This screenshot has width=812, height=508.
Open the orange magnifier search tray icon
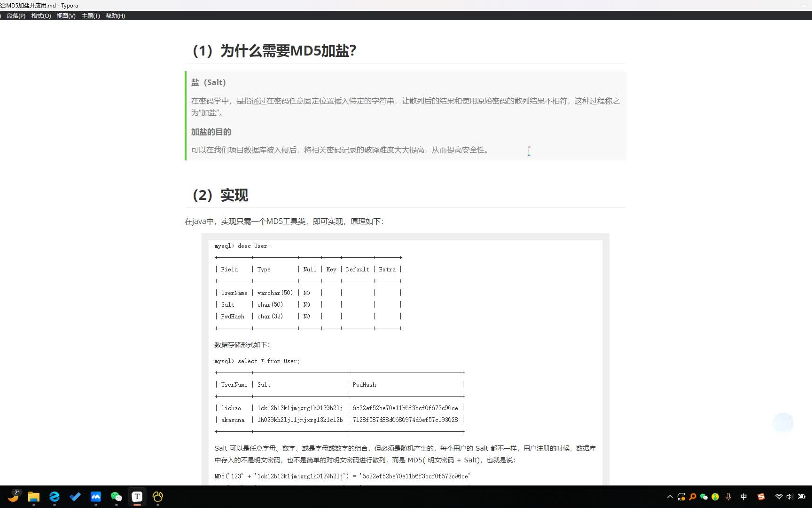tap(693, 497)
